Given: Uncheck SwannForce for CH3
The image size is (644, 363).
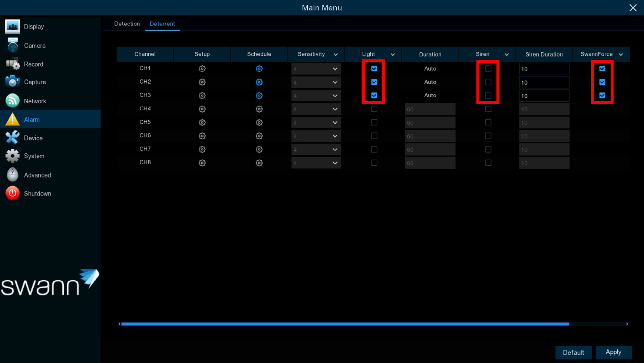Looking at the screenshot, I should (x=602, y=95).
